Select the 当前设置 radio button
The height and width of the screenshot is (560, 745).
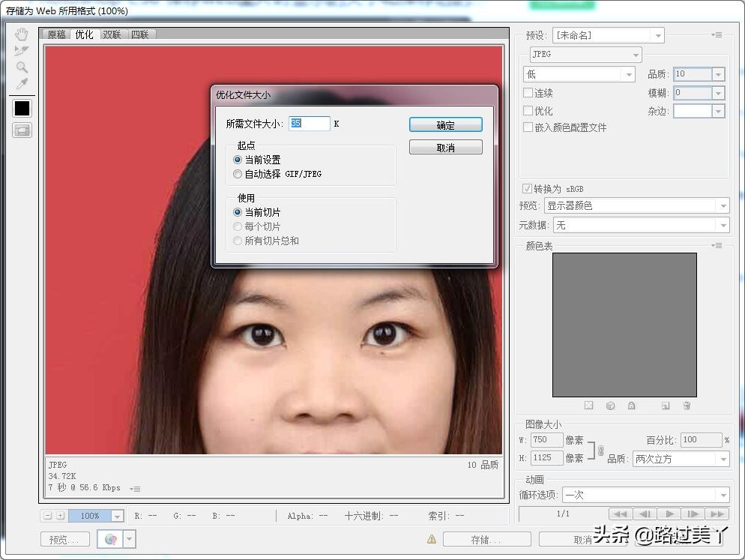(238, 160)
